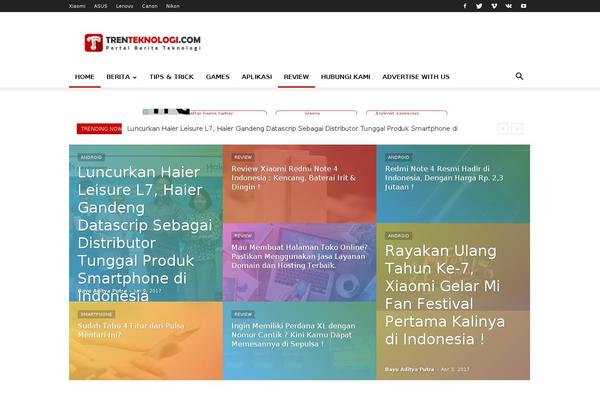Open the VK social icon

click(x=509, y=6)
